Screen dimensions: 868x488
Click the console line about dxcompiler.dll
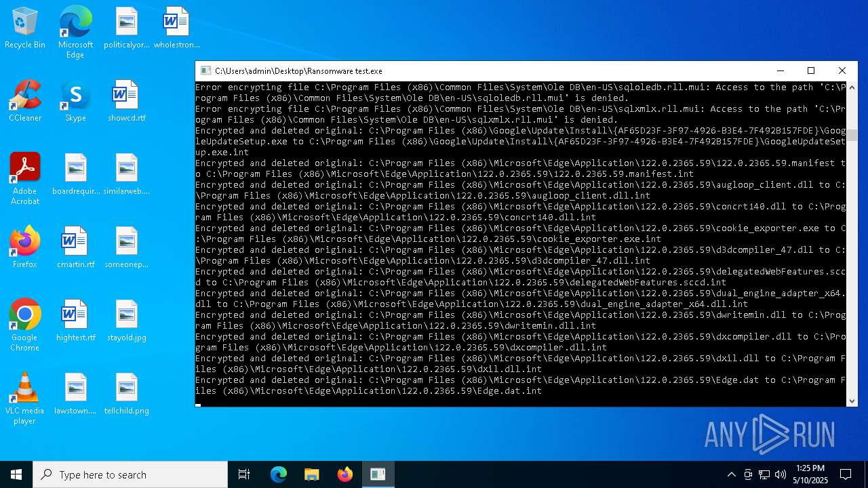coord(521,342)
